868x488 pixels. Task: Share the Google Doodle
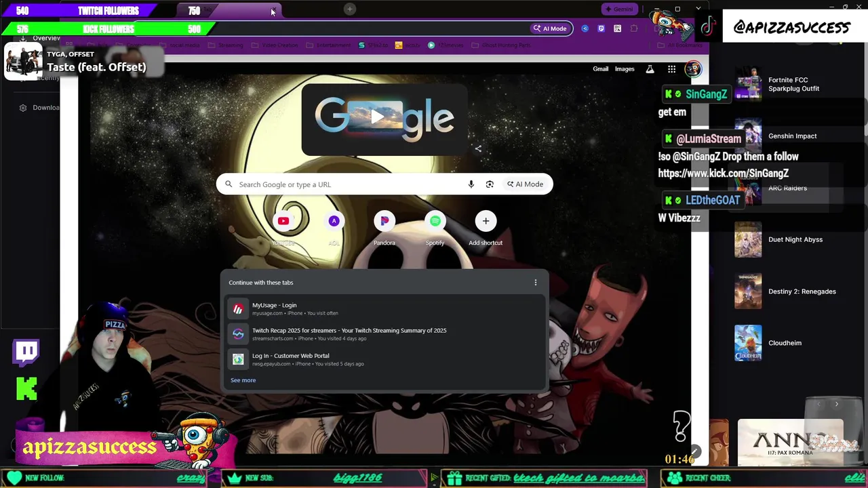point(478,148)
